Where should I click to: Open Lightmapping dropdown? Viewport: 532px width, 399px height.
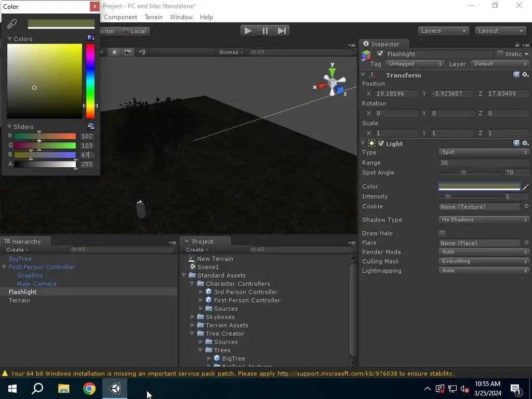(484, 270)
